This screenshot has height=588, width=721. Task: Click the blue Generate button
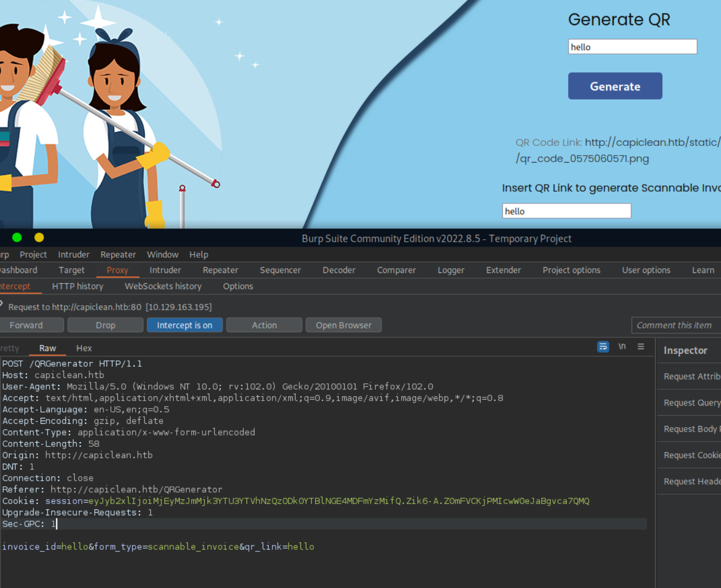(615, 86)
